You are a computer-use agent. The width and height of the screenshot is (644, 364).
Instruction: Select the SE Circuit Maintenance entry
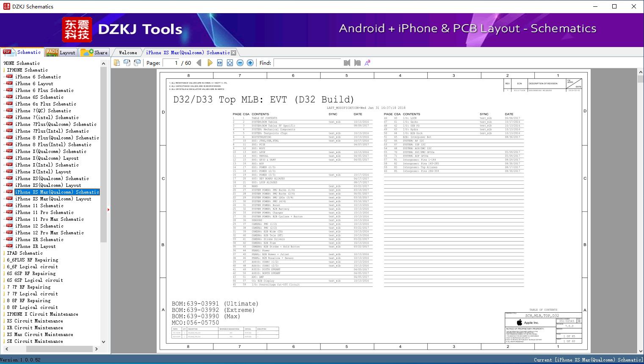tap(35, 341)
